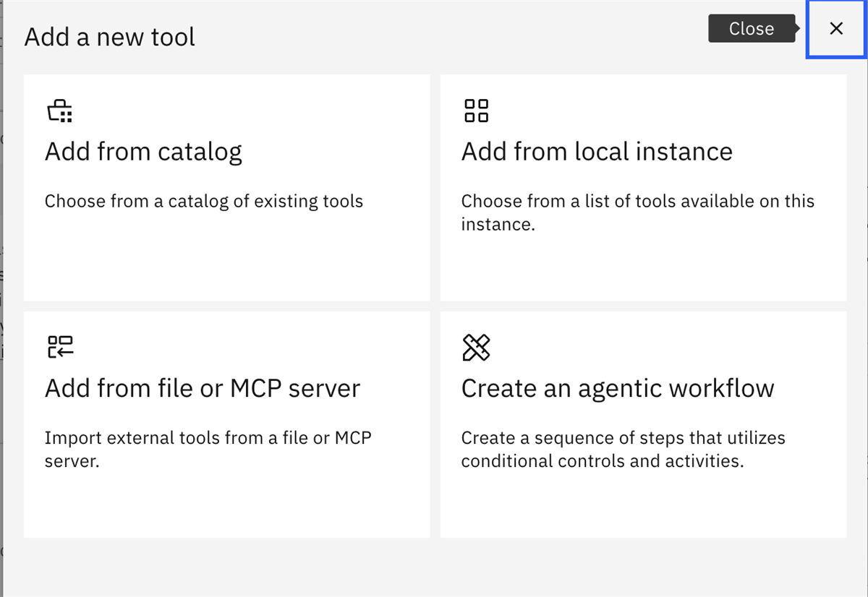Click the 'Add a new tool' dialog title
The image size is (868, 597).
point(110,37)
